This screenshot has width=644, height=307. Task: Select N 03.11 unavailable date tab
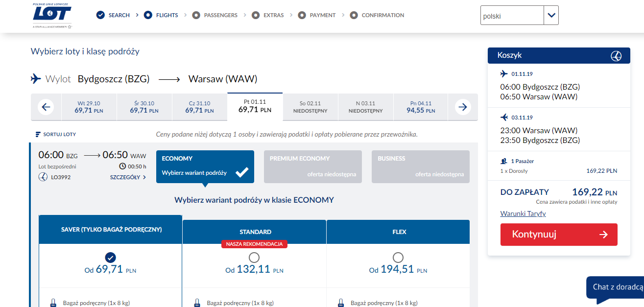(365, 107)
